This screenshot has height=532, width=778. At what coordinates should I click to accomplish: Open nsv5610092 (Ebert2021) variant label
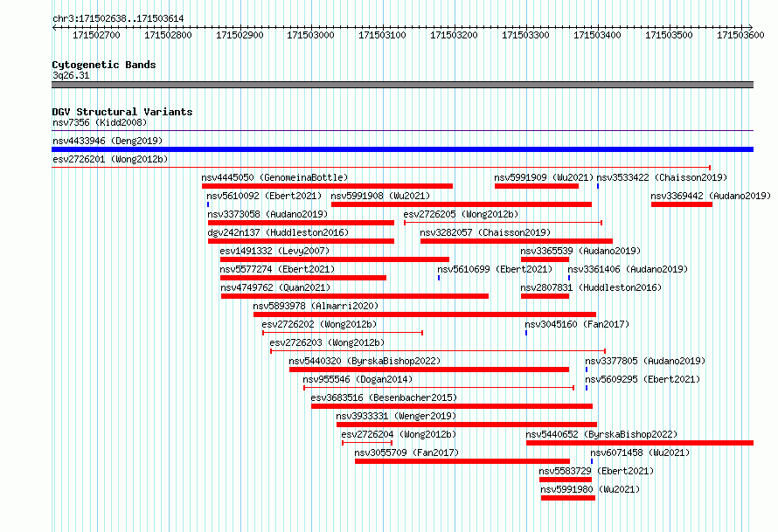pos(265,196)
